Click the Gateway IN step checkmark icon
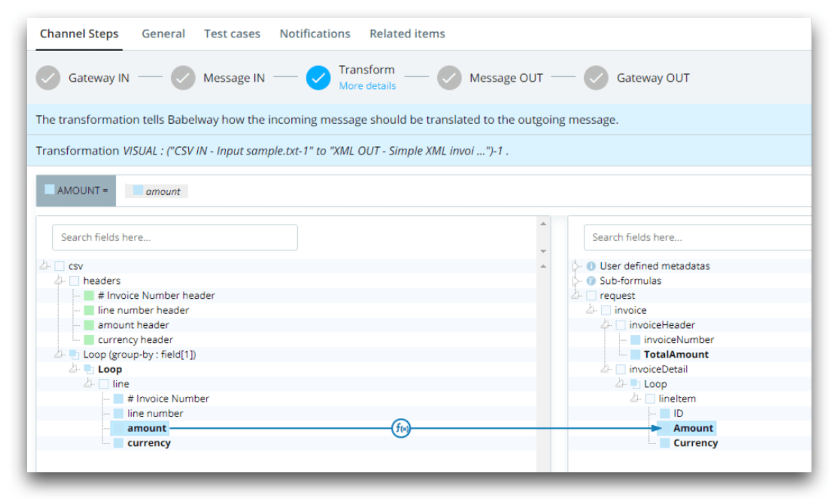This screenshot has height=504, width=835. tap(48, 78)
